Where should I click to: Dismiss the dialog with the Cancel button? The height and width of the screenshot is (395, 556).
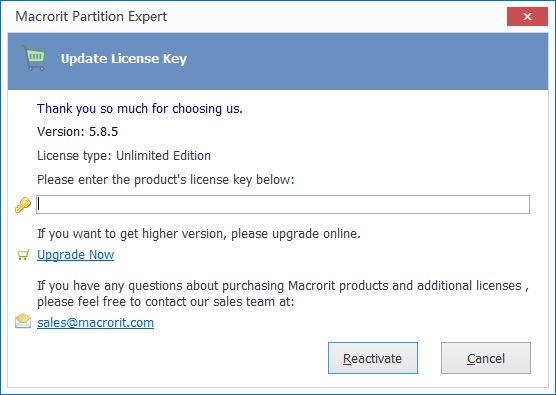point(486,358)
